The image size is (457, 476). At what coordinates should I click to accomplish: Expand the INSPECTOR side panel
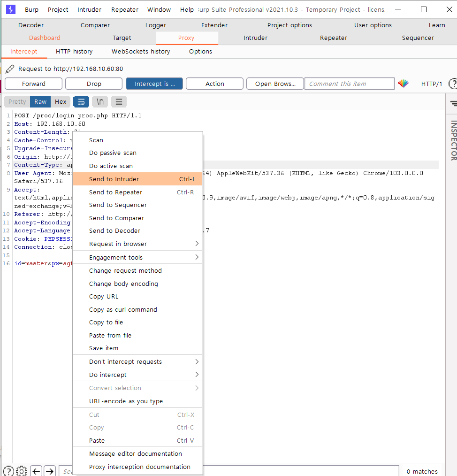tap(454, 140)
